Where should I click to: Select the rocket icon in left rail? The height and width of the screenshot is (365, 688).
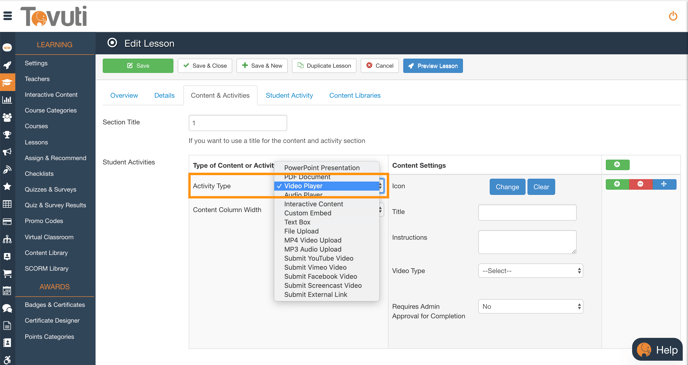point(7,65)
